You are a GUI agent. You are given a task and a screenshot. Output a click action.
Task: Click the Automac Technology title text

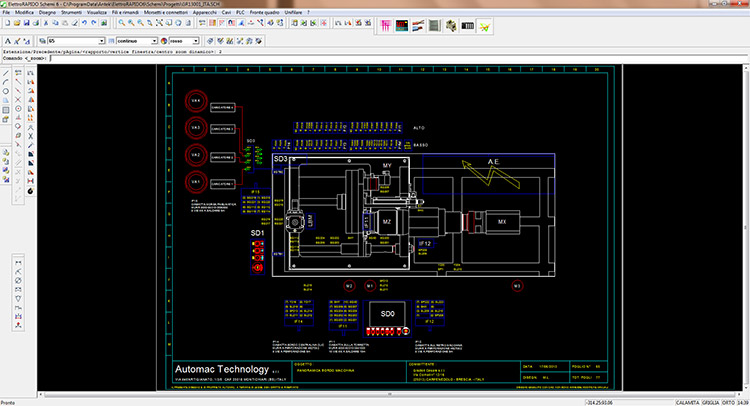pos(222,369)
